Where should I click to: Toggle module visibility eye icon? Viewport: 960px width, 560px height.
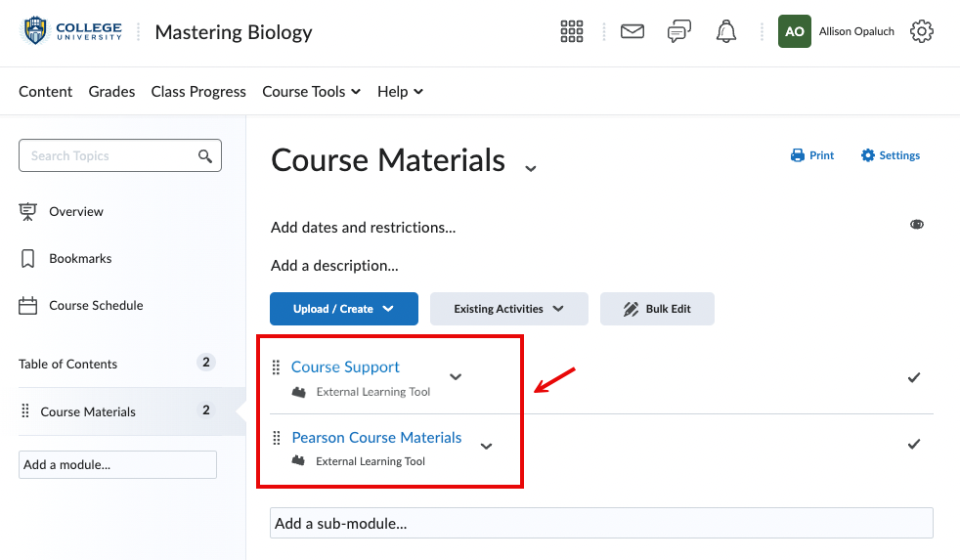coord(917,225)
